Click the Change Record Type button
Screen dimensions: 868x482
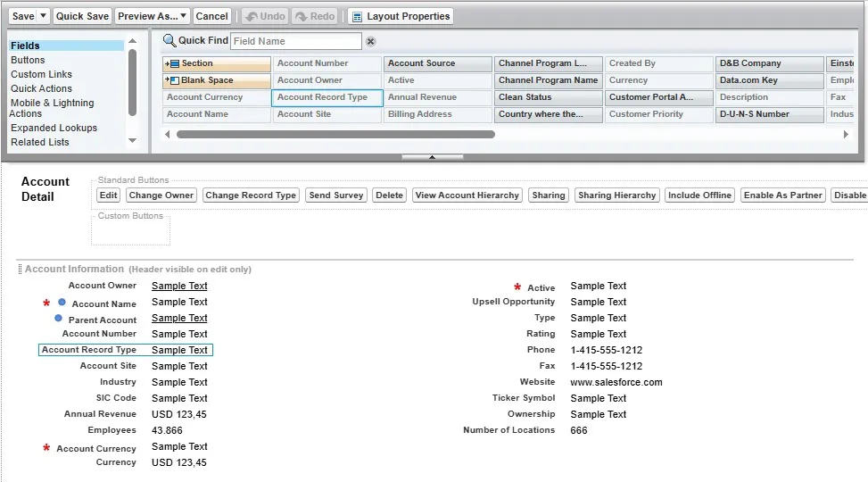point(251,195)
